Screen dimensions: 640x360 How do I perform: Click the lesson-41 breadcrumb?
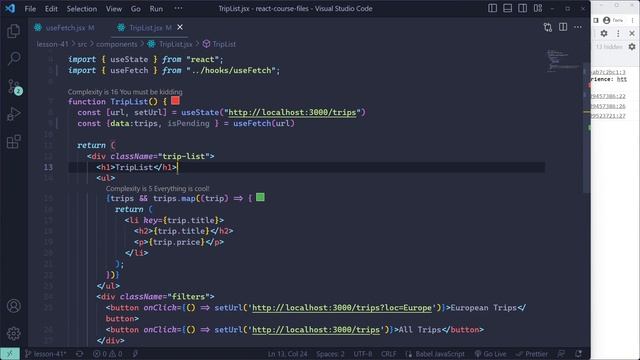(52, 44)
